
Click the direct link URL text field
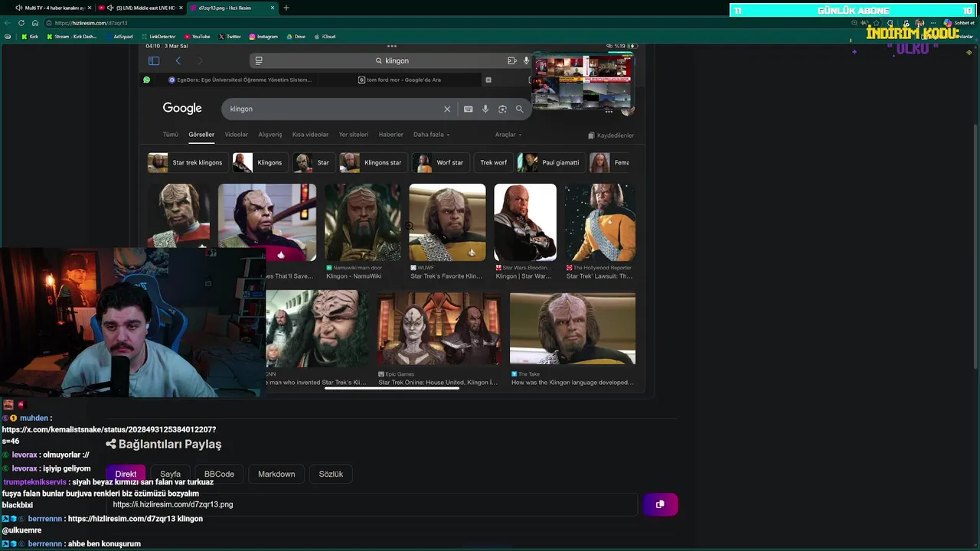371,504
